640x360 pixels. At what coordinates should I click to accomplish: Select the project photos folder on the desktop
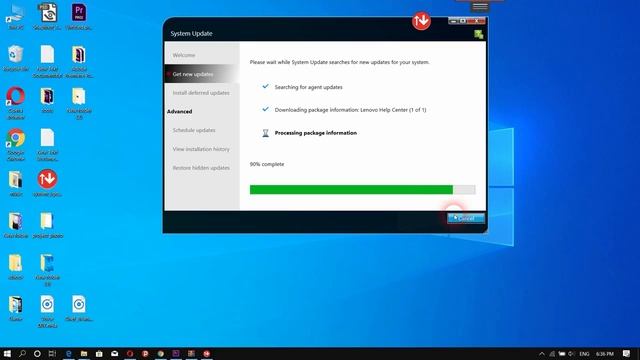[47, 225]
